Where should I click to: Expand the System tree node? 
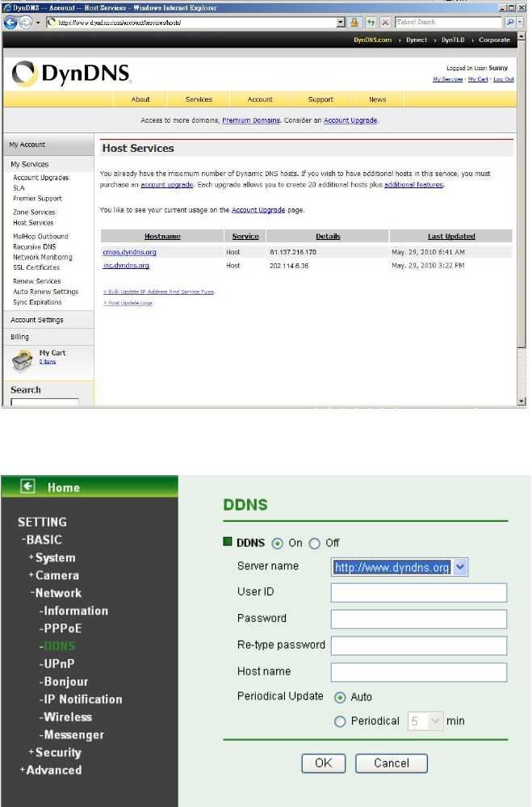pyautogui.click(x=52, y=558)
